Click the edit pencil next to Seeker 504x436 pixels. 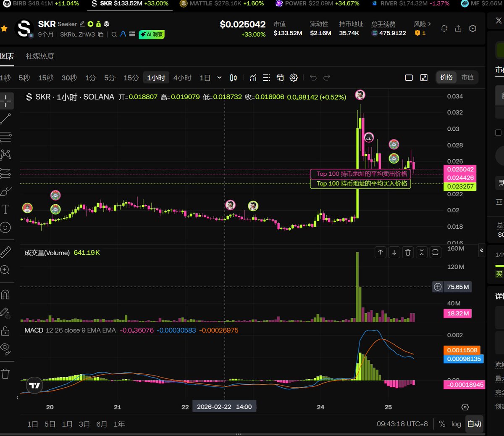(82, 24)
